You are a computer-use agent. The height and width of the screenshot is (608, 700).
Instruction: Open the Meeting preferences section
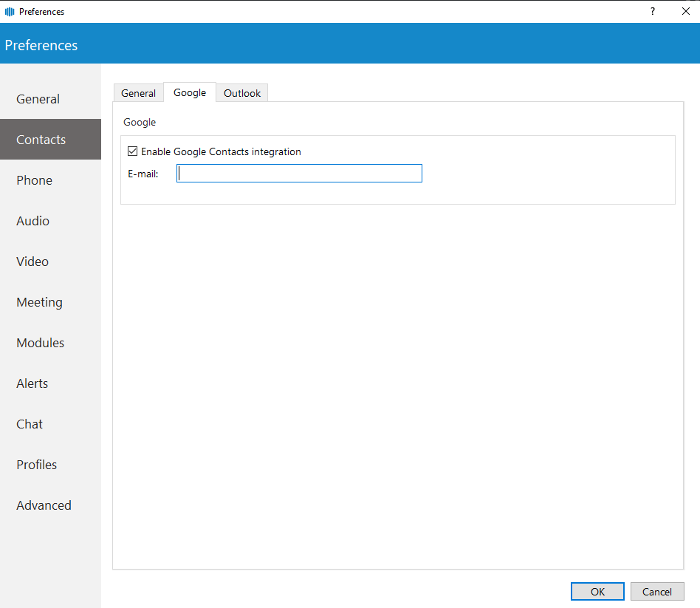pyautogui.click(x=39, y=302)
